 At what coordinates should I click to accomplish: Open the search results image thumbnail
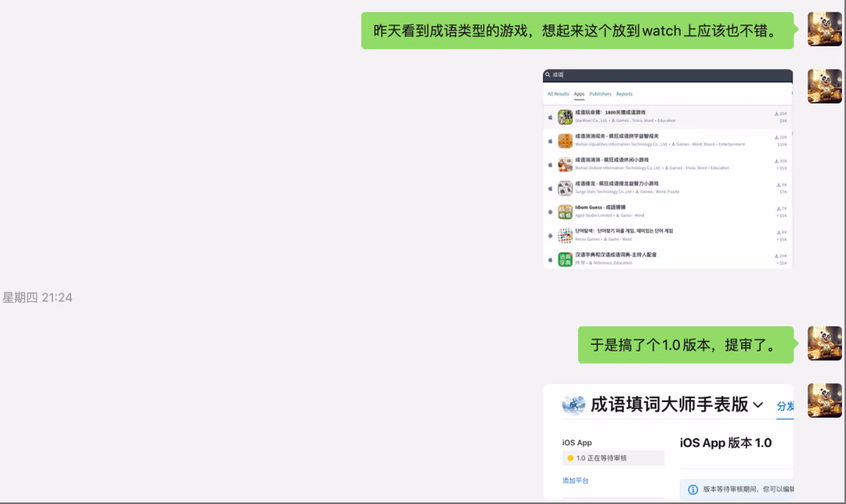[x=667, y=168]
